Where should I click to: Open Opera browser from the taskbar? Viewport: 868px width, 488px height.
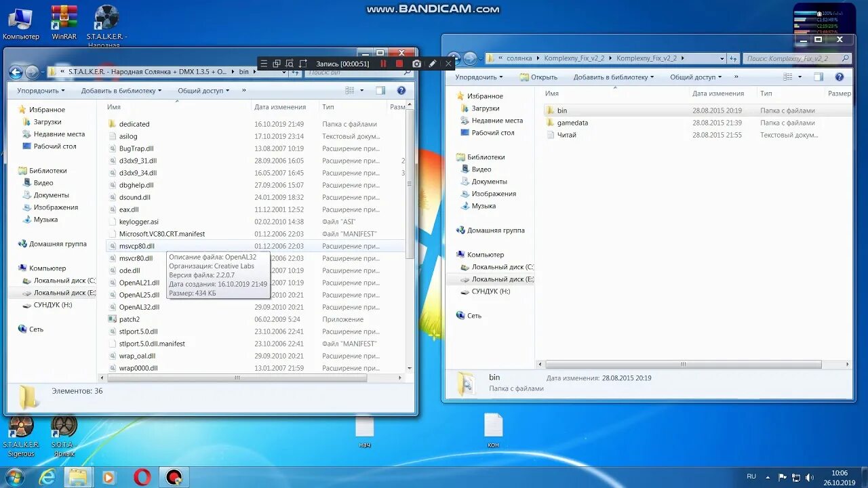[142, 477]
